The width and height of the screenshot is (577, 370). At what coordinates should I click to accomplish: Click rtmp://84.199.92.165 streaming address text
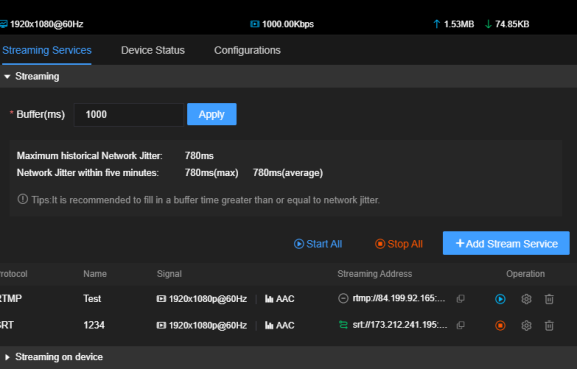[399, 298]
